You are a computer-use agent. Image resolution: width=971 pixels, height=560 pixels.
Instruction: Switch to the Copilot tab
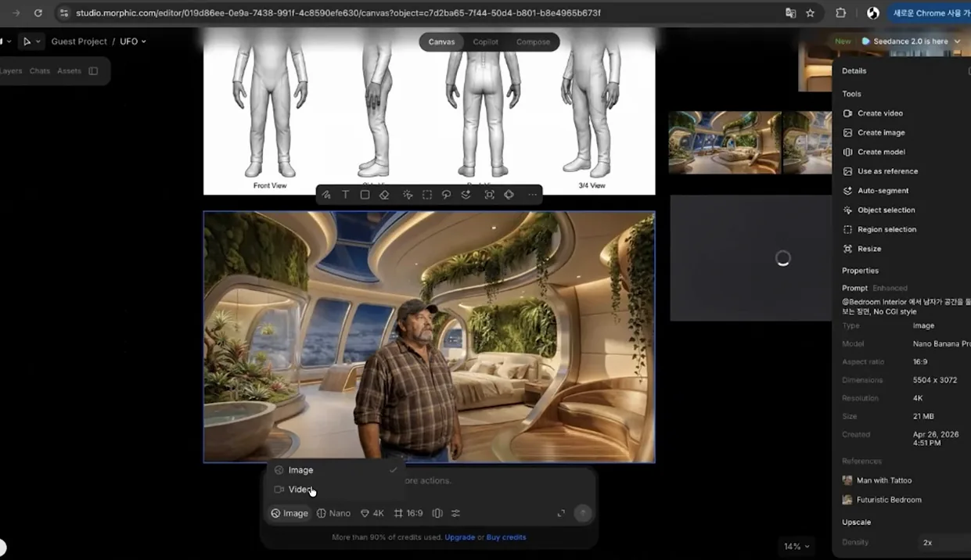coord(485,42)
